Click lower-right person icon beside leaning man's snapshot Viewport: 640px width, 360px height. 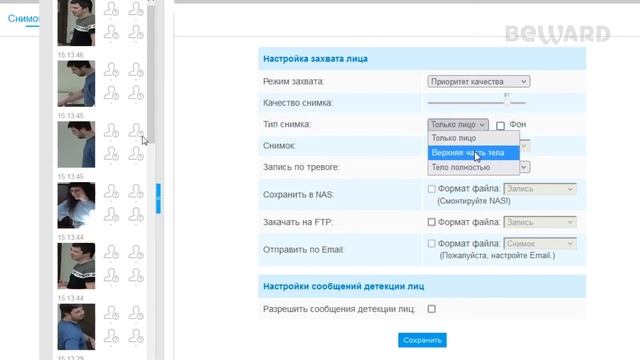coord(136,93)
